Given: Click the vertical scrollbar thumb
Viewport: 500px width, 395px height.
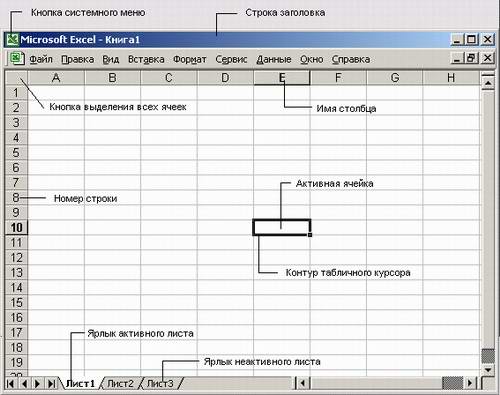Looking at the screenshot, I should click(x=488, y=356).
